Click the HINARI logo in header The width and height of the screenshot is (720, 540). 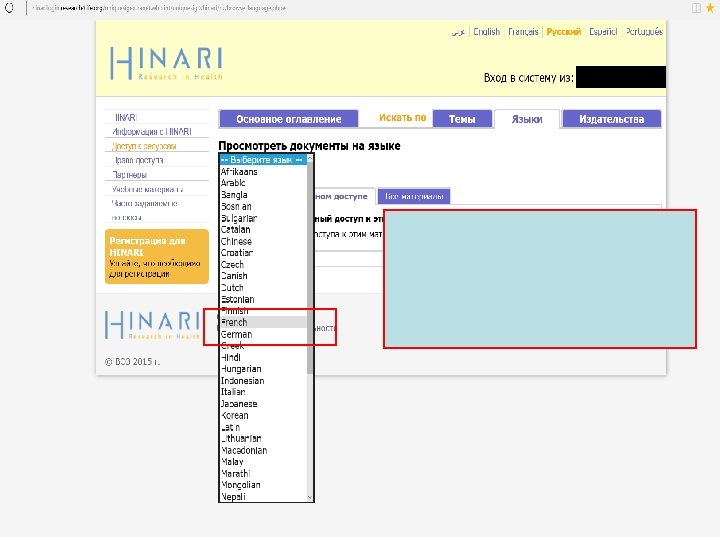tap(166, 63)
